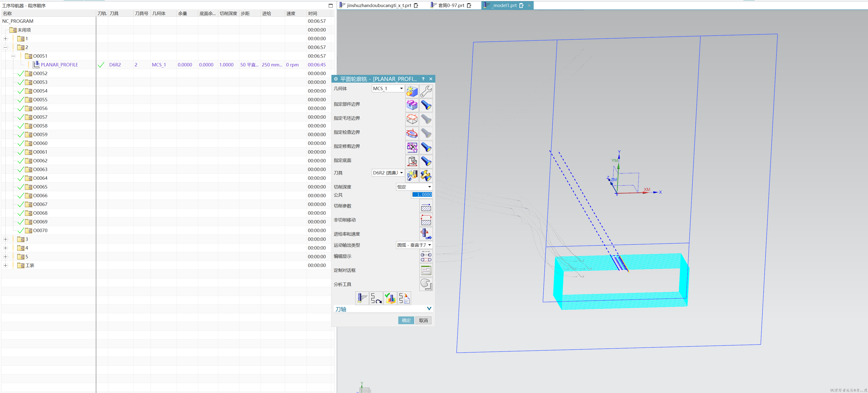The image size is (868, 393).
Task: Click the replay tool path icon
Action: tap(376, 298)
